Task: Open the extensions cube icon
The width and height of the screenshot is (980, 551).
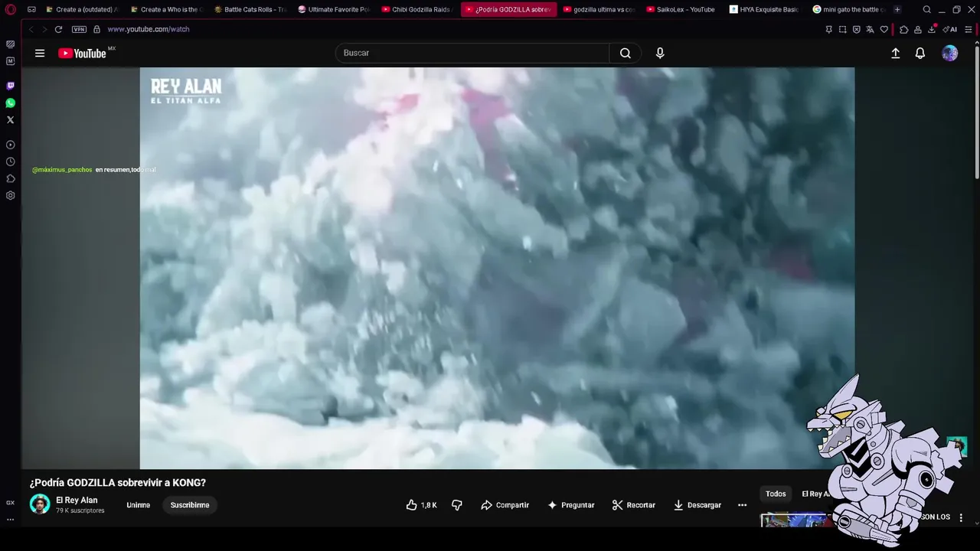Action: pyautogui.click(x=904, y=29)
